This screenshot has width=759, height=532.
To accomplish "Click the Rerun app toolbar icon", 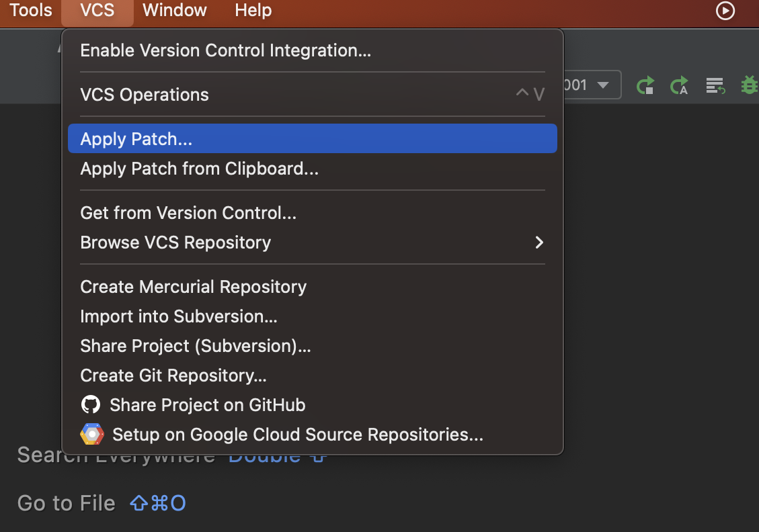I will [x=645, y=85].
